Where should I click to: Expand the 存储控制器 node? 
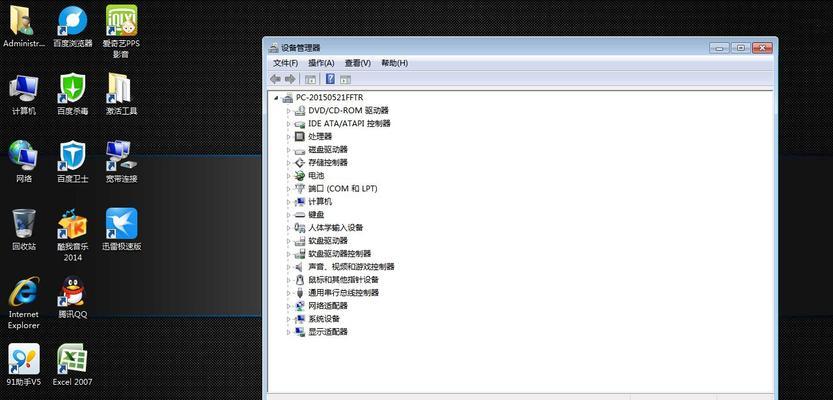[x=288, y=163]
